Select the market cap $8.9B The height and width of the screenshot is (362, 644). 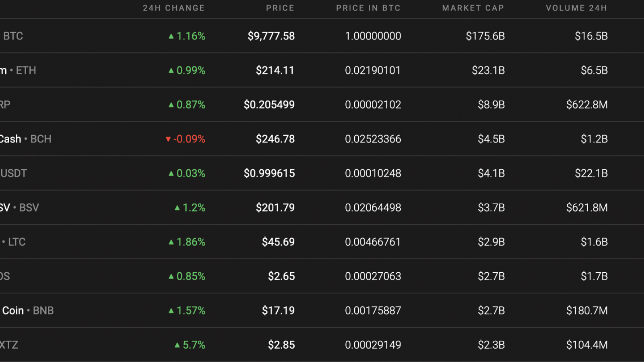click(x=491, y=105)
